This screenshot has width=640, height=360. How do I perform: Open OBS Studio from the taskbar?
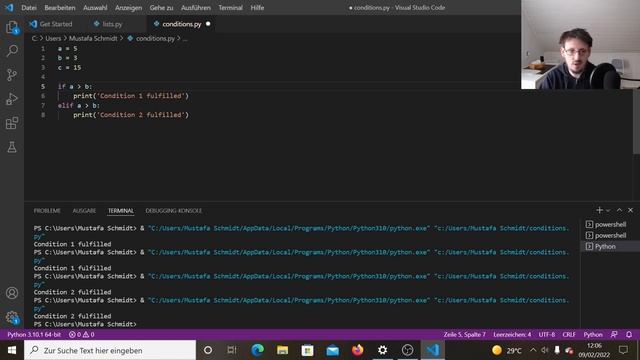pos(407,350)
